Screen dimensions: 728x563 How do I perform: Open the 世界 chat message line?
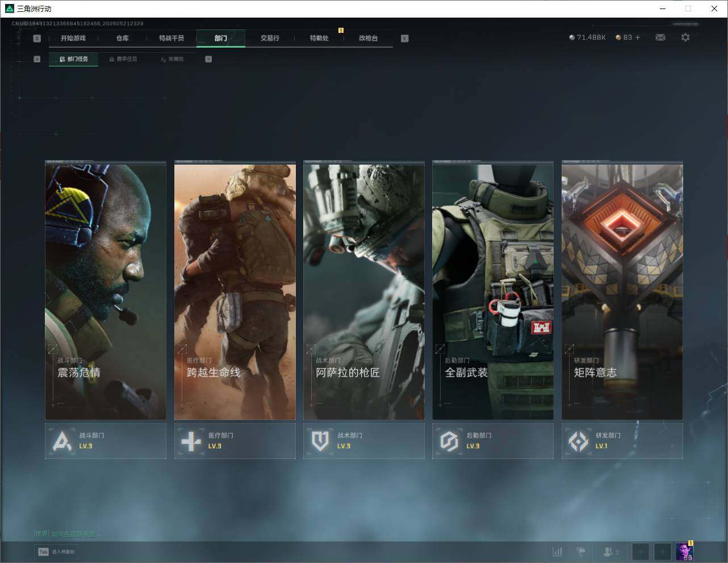coord(67,534)
